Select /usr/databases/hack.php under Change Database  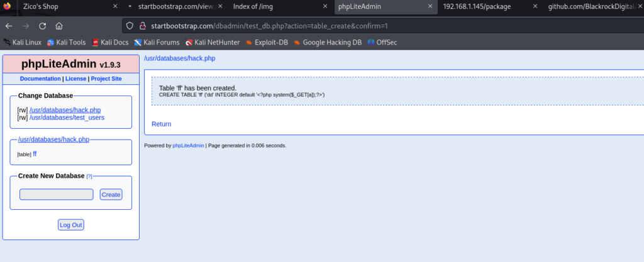[x=65, y=110]
